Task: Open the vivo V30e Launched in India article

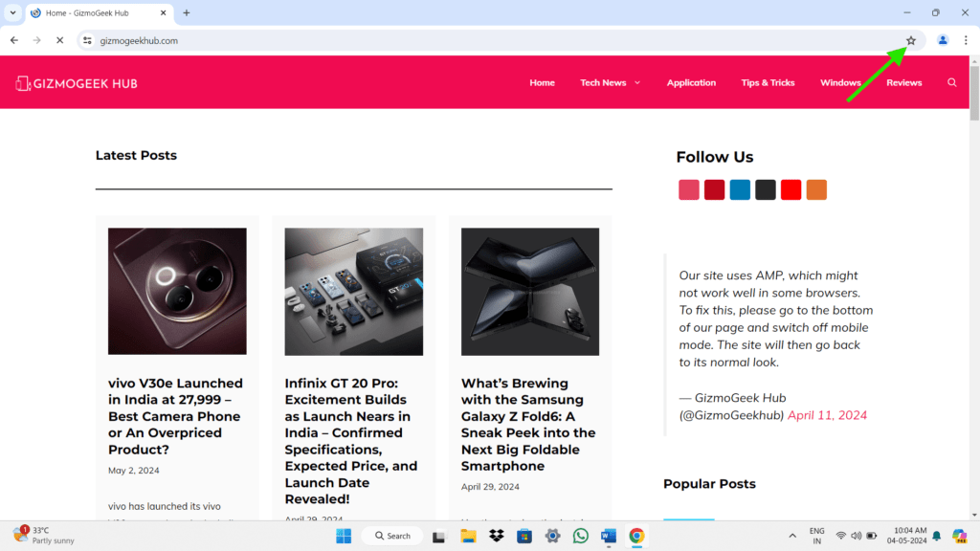Action: [176, 416]
